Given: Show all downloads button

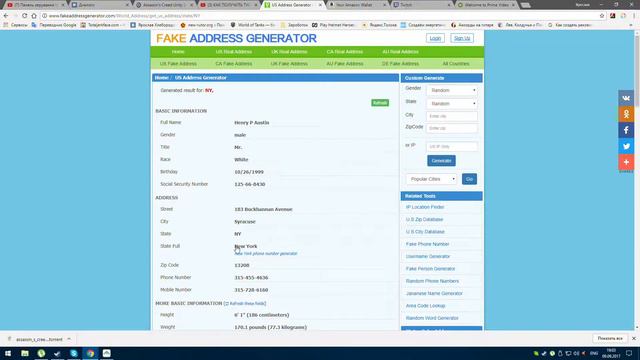Looking at the screenshot, I should [x=610, y=338].
